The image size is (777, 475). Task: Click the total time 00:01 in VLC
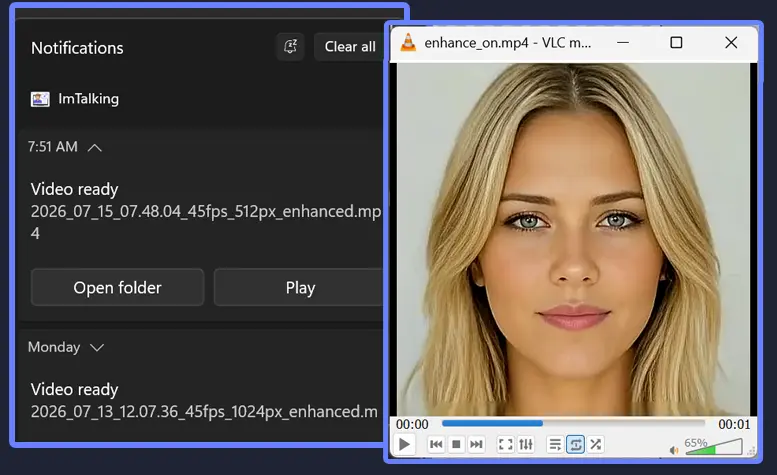734,424
